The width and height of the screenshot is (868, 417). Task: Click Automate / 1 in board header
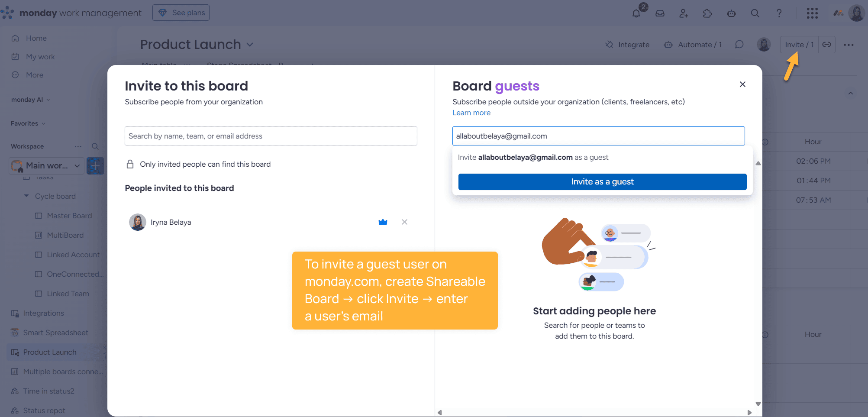[x=693, y=45]
